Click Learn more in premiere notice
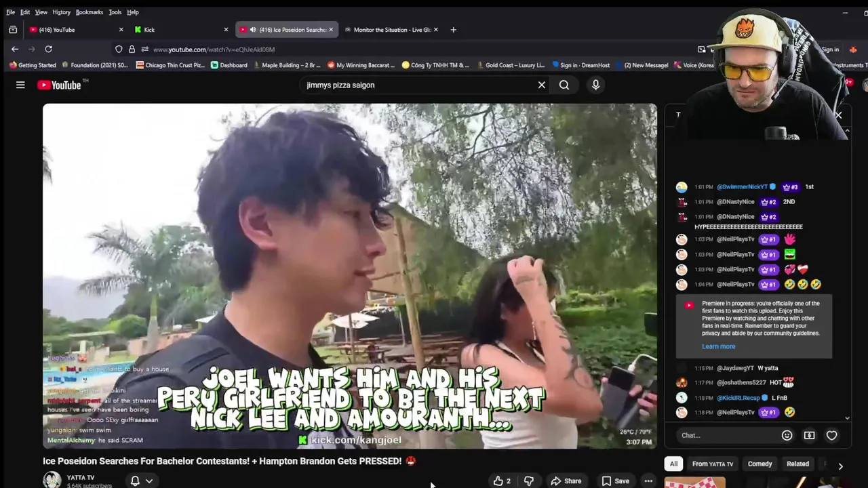 click(x=718, y=346)
